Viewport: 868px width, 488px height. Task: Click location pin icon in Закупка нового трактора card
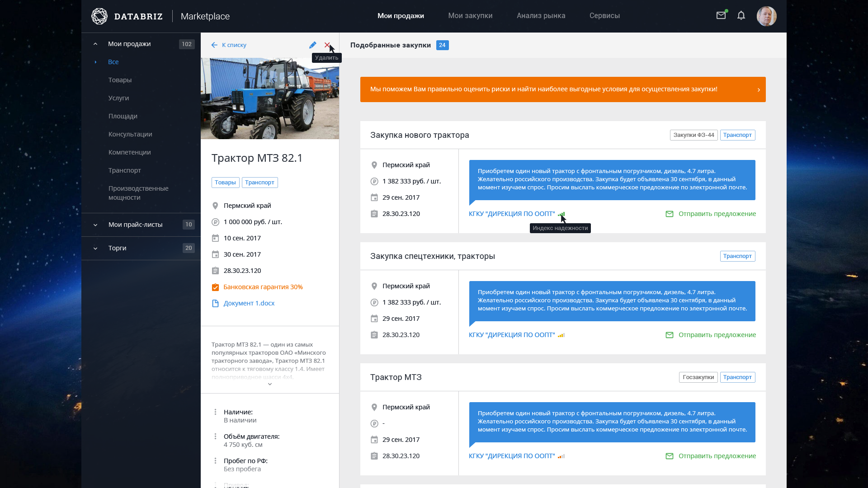[x=374, y=165]
